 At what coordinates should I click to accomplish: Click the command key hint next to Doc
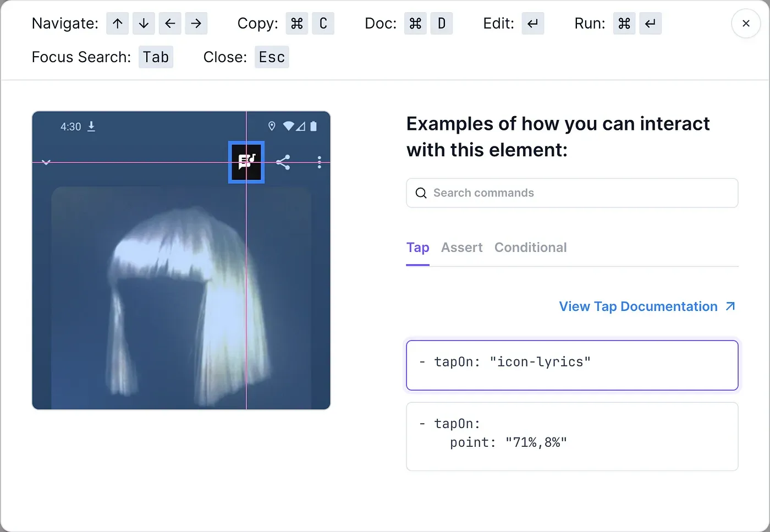pos(415,24)
